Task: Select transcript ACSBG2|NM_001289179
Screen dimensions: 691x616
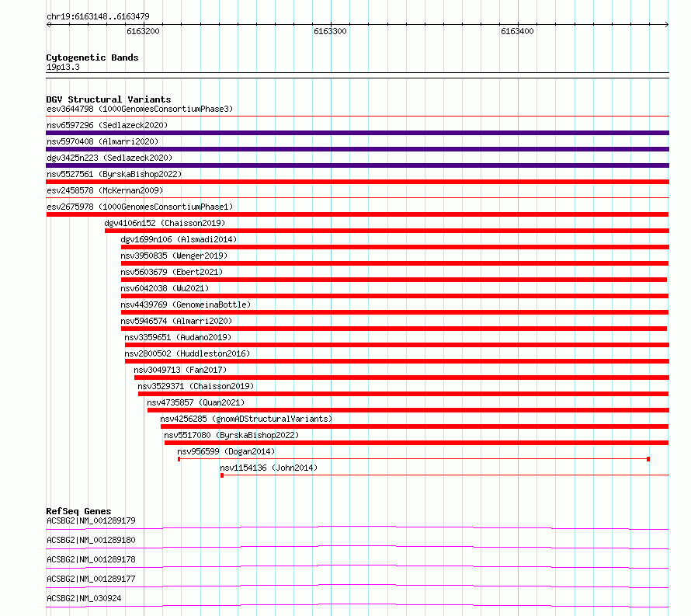Action: point(91,520)
